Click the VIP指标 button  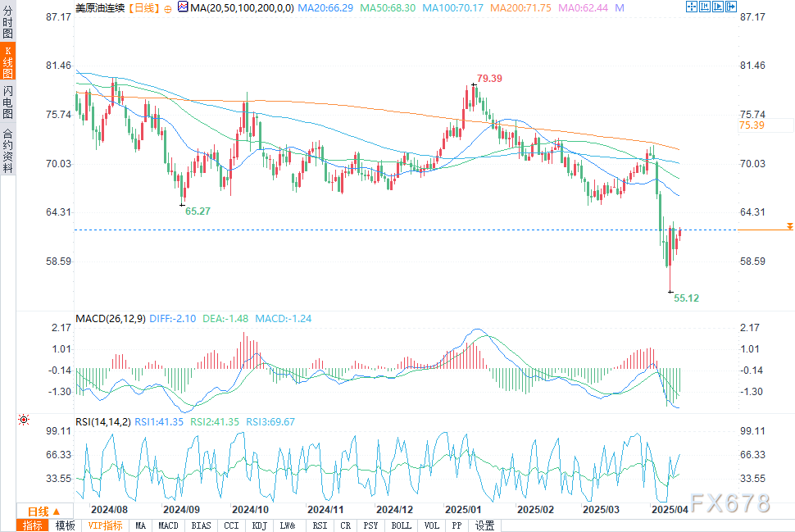coord(106,525)
